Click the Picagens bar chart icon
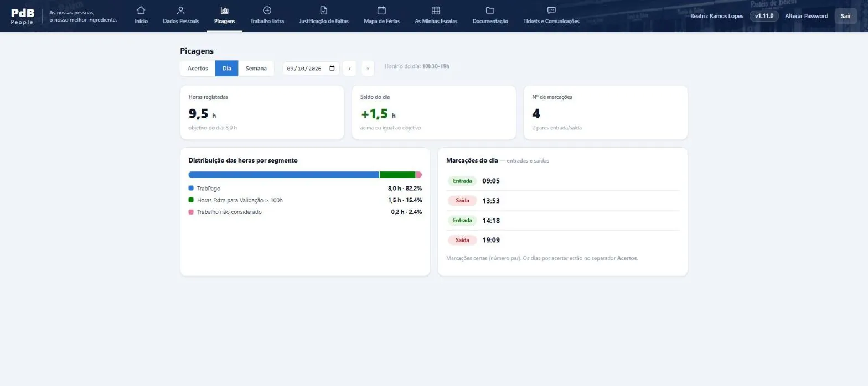This screenshot has width=868, height=386. [x=225, y=10]
